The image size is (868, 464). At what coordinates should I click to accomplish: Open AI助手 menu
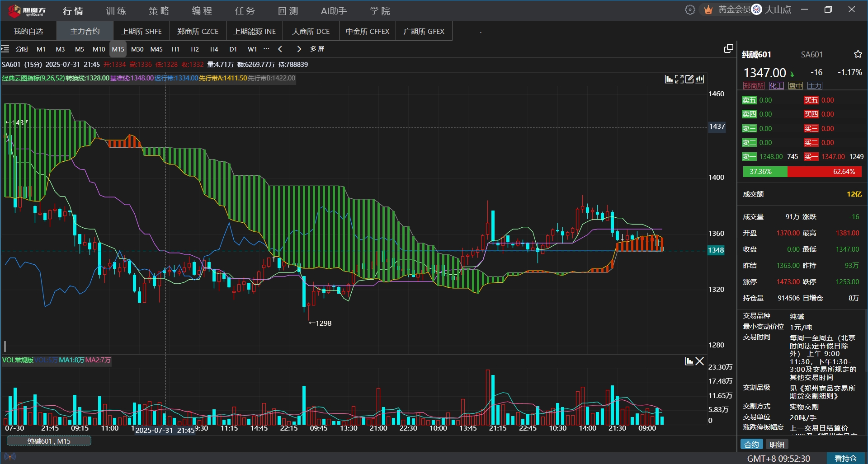(334, 11)
